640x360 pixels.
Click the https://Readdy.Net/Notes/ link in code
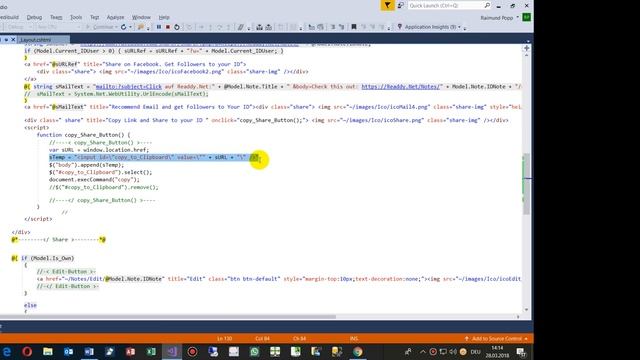pyautogui.click(x=401, y=87)
